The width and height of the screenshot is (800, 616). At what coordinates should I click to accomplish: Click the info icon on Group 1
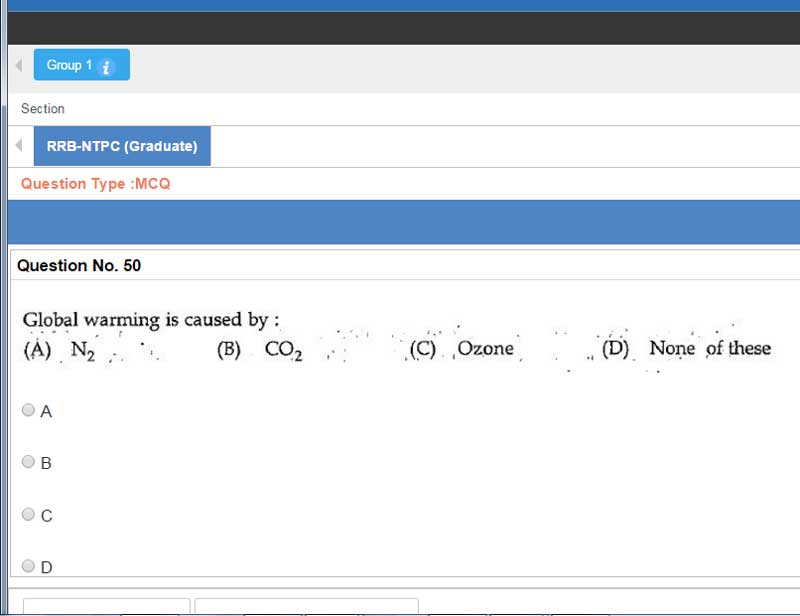point(108,66)
